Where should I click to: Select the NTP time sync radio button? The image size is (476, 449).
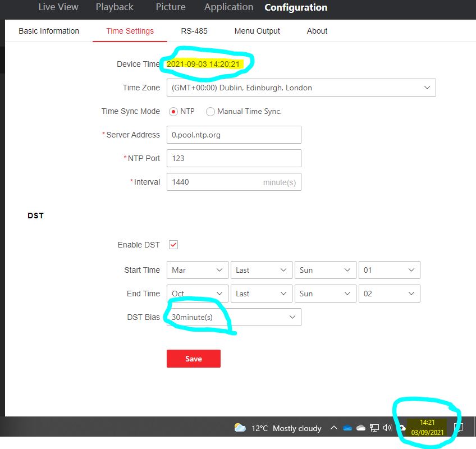[173, 111]
